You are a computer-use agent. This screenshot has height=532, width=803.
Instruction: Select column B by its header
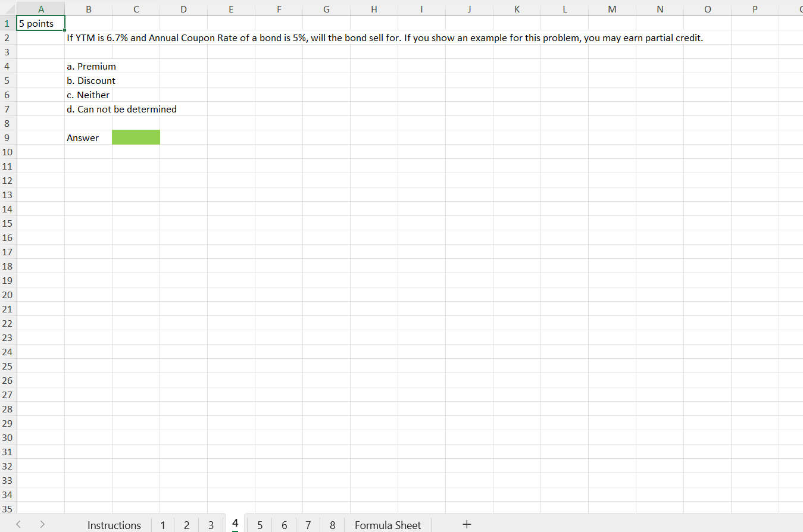88,9
